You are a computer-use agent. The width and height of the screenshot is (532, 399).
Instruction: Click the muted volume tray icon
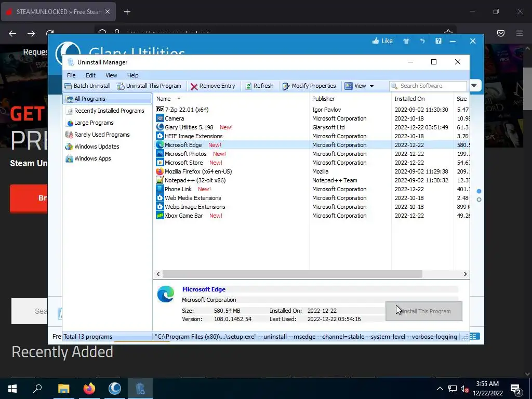pyautogui.click(x=464, y=389)
